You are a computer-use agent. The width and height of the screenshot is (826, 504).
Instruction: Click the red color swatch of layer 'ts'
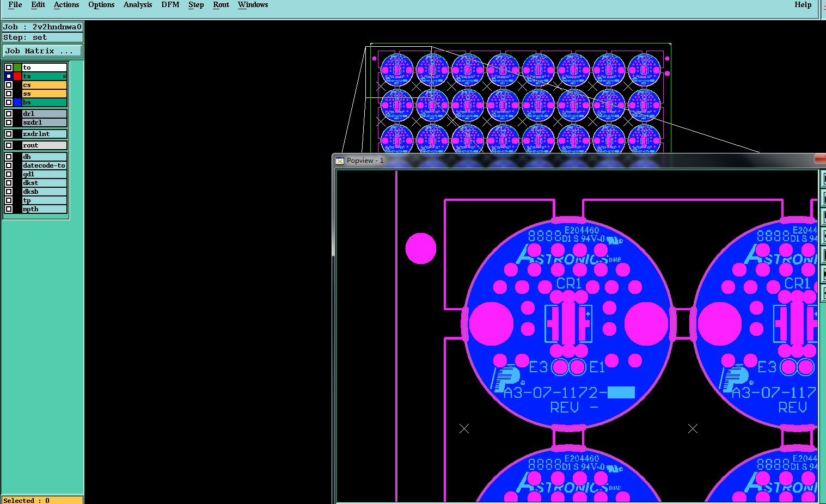[x=17, y=76]
